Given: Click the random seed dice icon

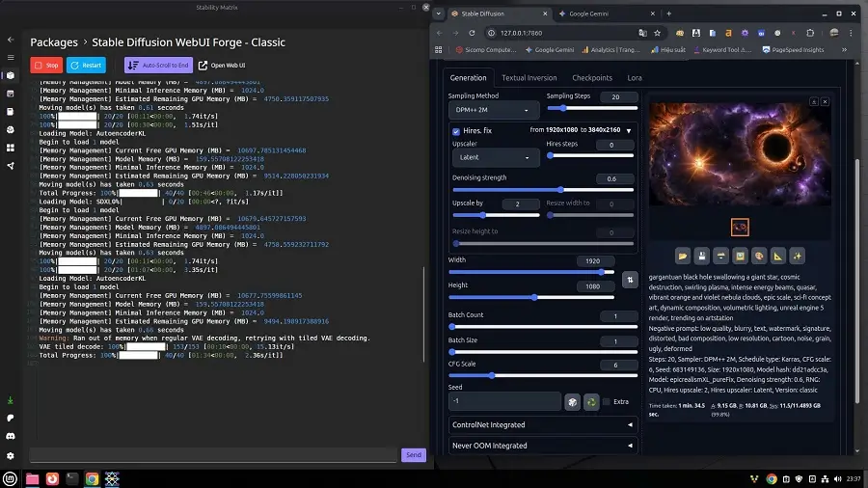Looking at the screenshot, I should (571, 401).
